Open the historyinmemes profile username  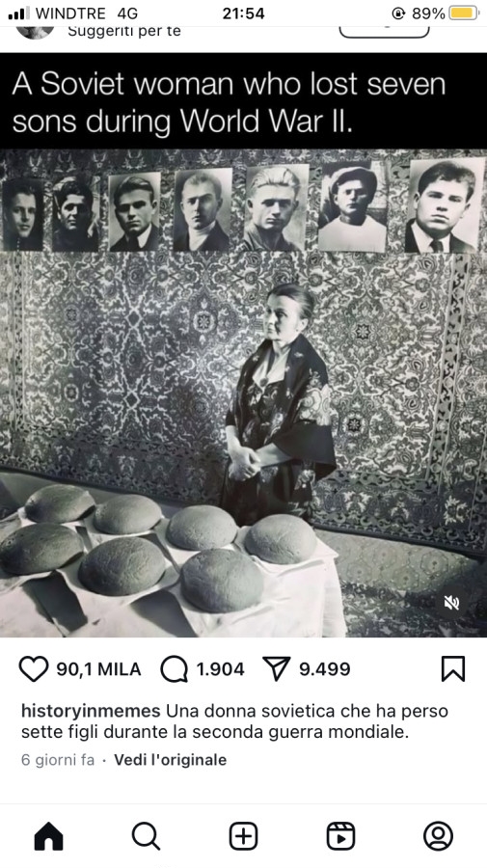[x=91, y=711]
